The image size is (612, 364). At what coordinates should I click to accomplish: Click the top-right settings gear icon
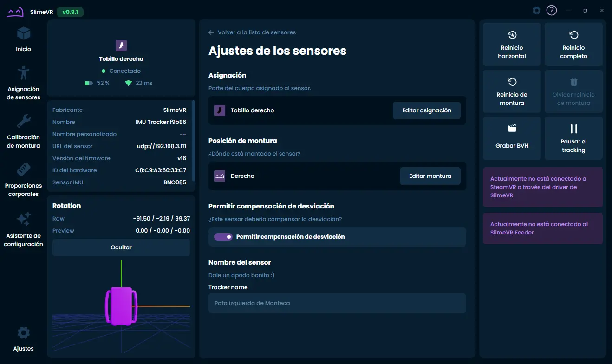pos(537,10)
